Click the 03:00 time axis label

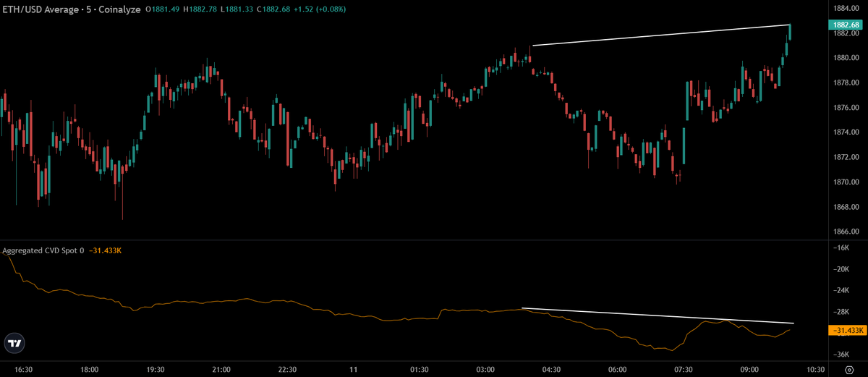click(485, 370)
